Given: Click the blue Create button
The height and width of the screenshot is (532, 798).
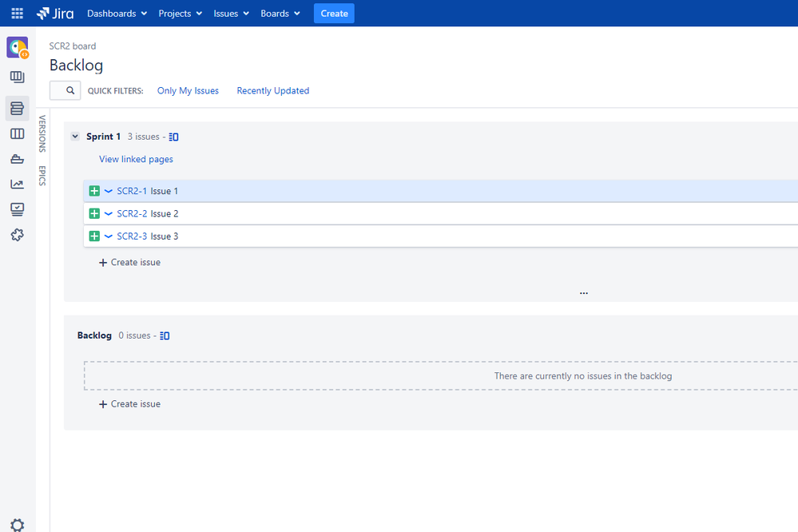Looking at the screenshot, I should pos(334,14).
